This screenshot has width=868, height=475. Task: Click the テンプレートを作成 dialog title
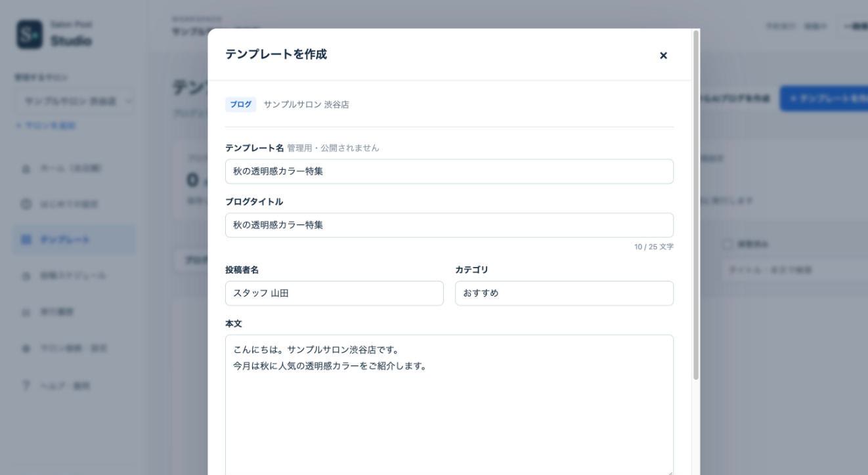pyautogui.click(x=276, y=54)
